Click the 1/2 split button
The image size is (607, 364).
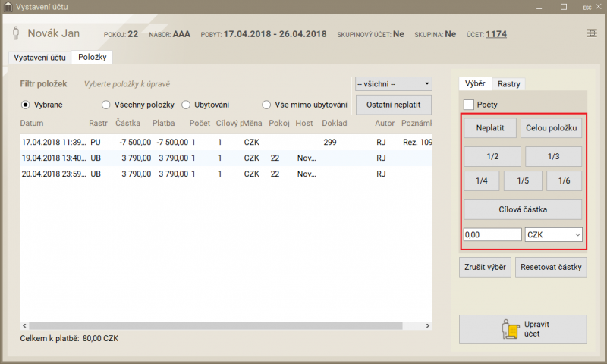(492, 156)
